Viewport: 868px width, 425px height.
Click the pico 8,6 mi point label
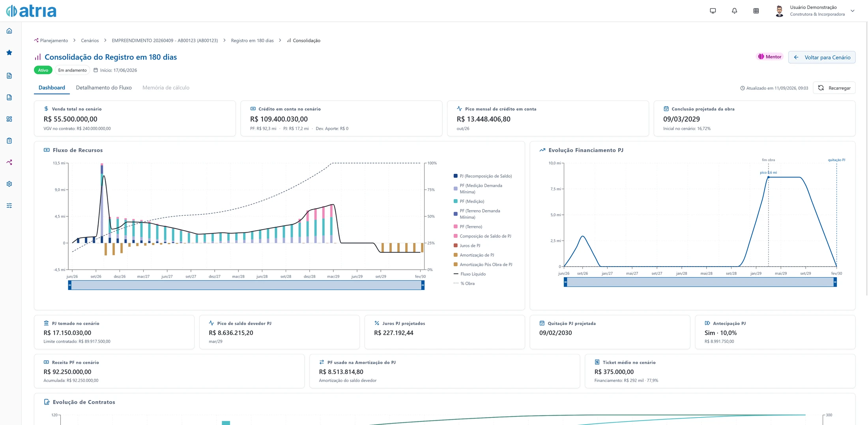[768, 173]
